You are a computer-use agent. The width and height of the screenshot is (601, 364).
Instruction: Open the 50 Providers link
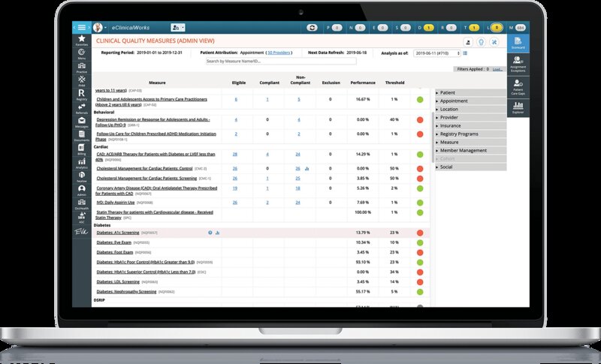click(x=279, y=53)
